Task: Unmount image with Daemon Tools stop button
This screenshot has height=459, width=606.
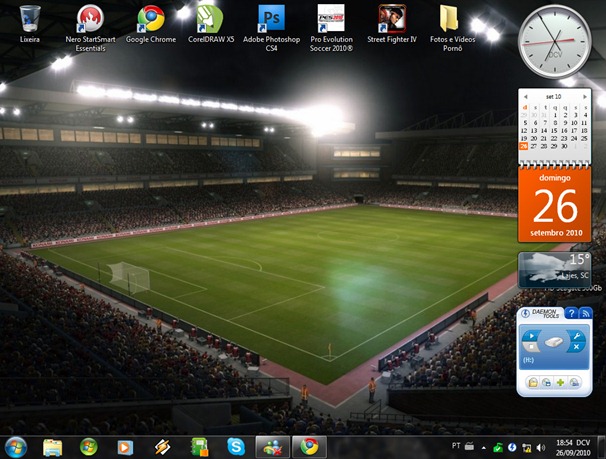Action: click(531, 347)
